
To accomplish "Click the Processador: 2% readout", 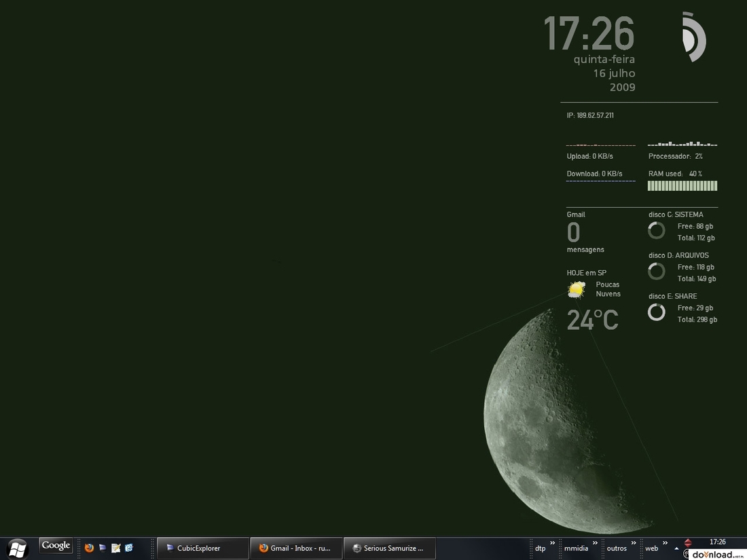I will point(676,156).
